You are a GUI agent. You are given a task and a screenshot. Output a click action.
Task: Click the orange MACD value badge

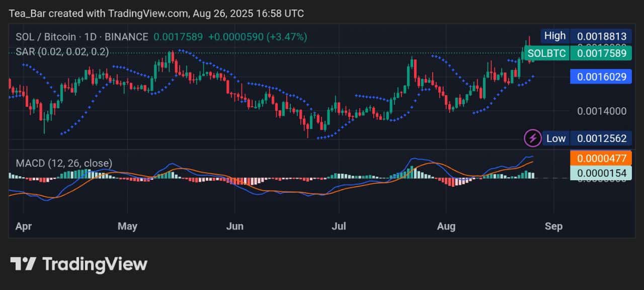pyautogui.click(x=601, y=157)
